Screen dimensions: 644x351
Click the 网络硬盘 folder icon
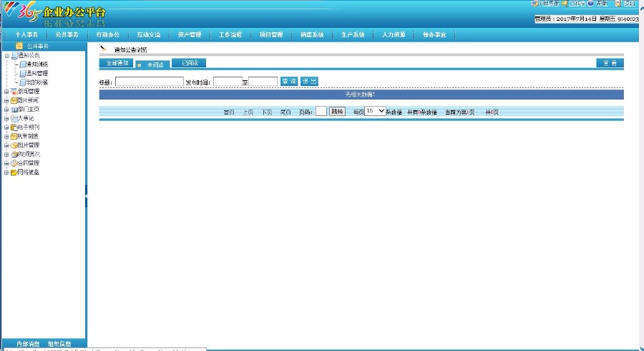click(x=14, y=173)
